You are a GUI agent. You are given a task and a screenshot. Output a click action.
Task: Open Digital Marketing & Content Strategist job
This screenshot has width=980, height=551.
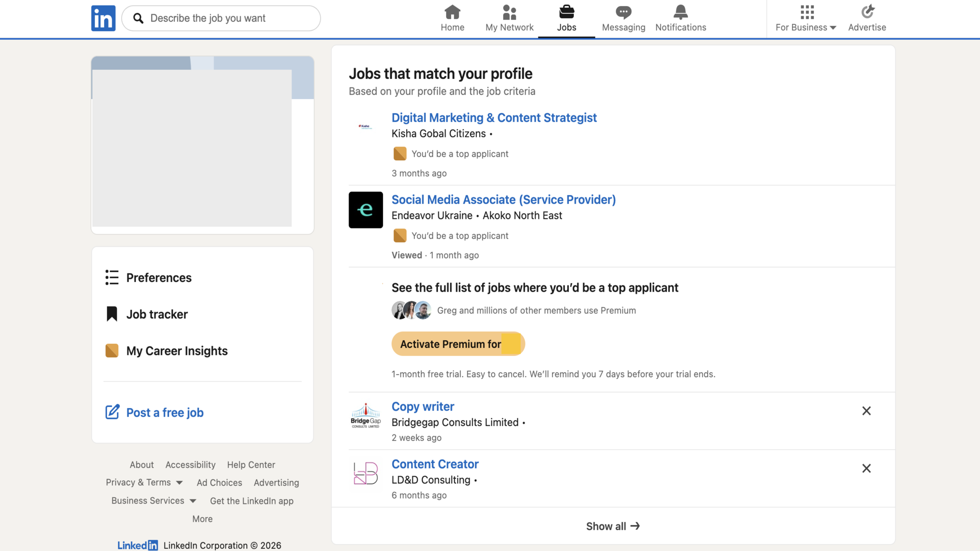pyautogui.click(x=494, y=118)
